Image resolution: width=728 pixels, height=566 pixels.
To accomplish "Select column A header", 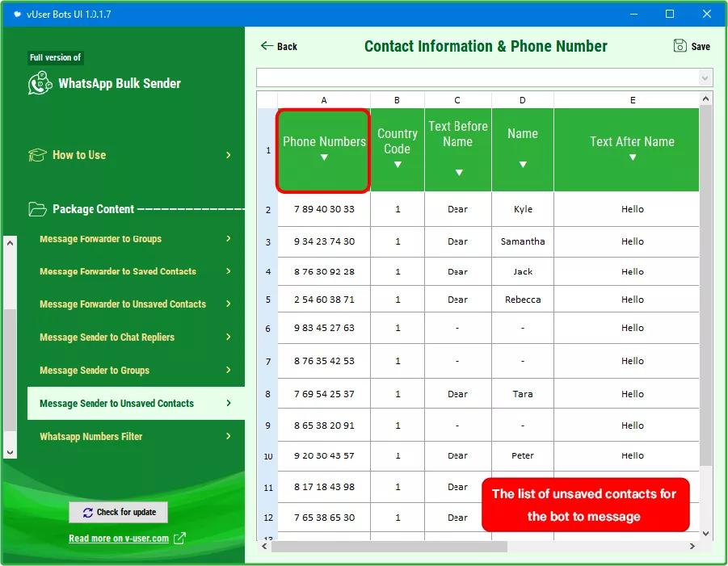I will pos(324,100).
